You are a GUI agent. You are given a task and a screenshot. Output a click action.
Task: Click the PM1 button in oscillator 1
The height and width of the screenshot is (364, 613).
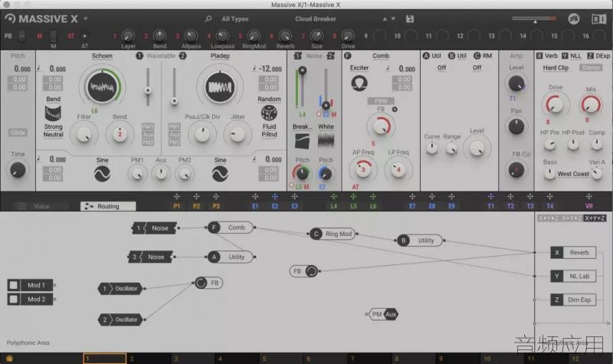pyautogui.click(x=147, y=126)
